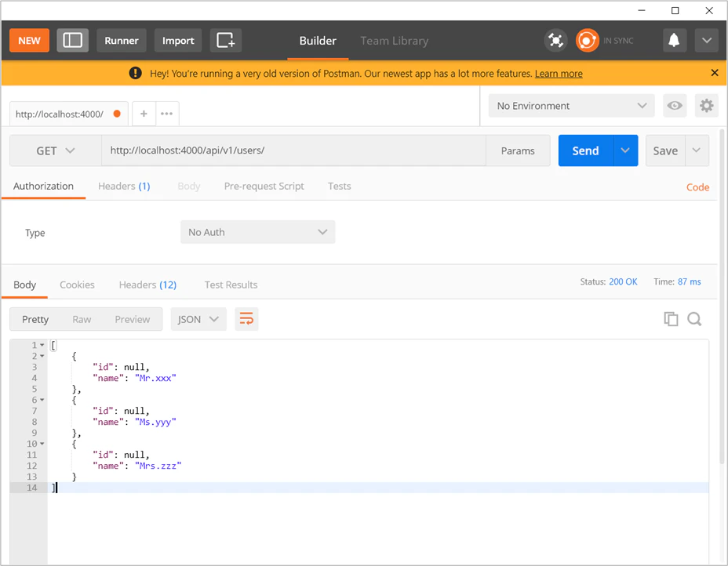Change the GET request method dropdown
Viewport: 728px width, 566px height.
[55, 151]
